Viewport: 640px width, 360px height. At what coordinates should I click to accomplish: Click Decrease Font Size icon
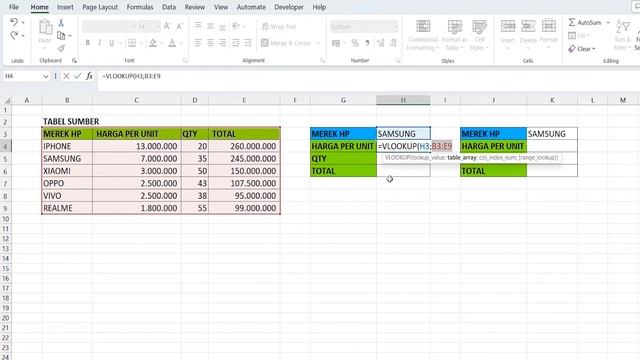(179, 27)
